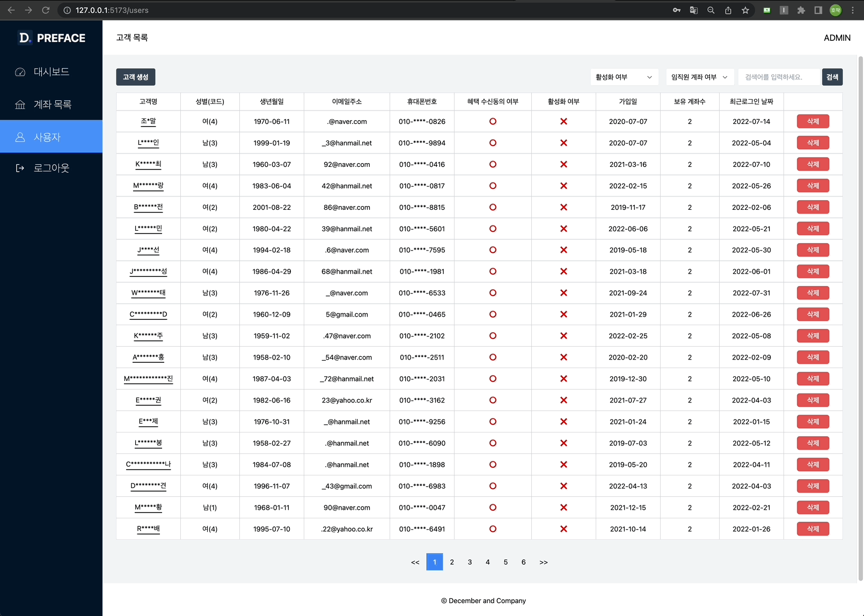Open the browser profile avatar

tap(836, 10)
